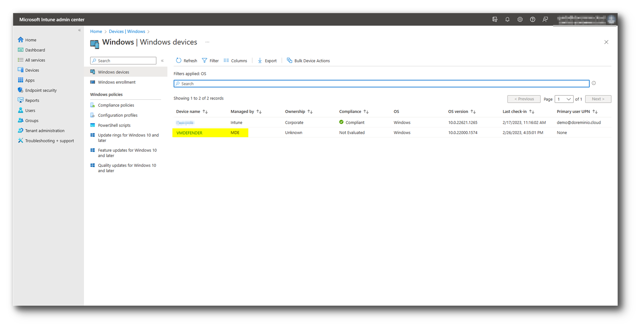
Task: Click the Not Evaluated compliance cell
Action: coord(352,133)
